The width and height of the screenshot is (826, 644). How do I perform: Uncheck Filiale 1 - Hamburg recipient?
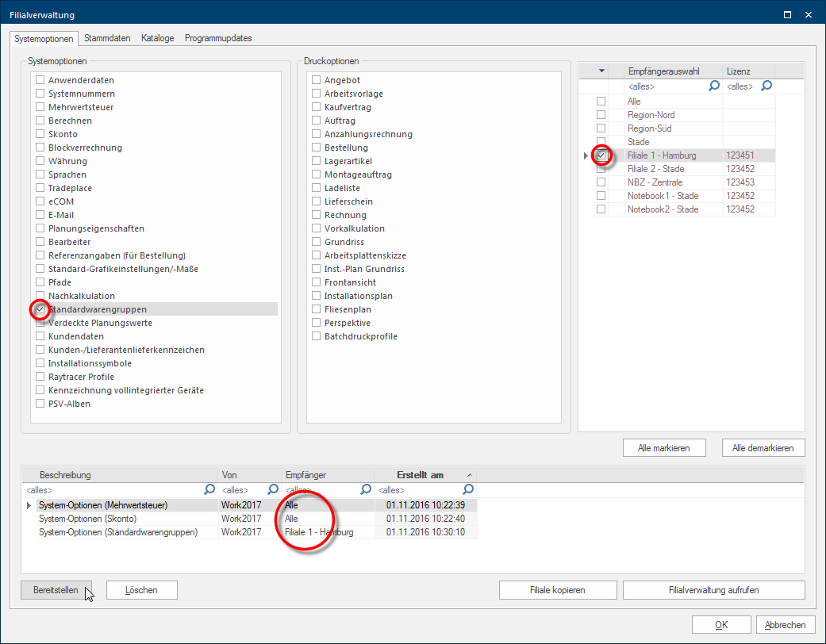(x=601, y=155)
